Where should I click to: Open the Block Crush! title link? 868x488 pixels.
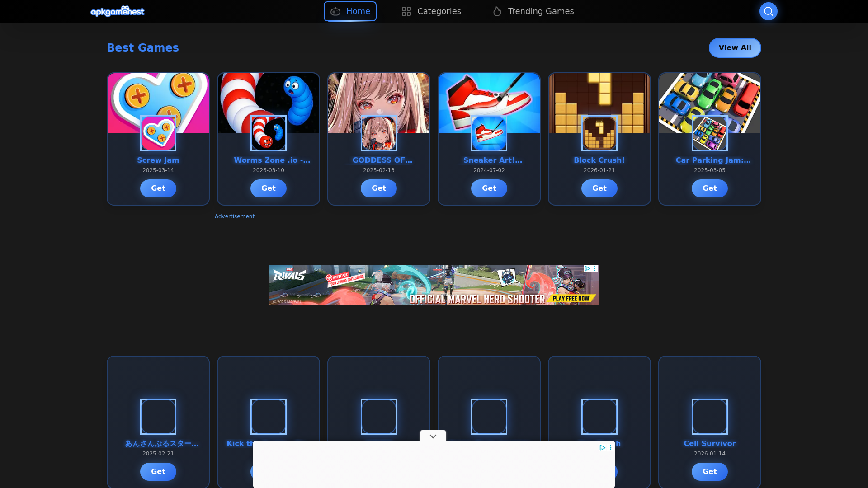599,160
